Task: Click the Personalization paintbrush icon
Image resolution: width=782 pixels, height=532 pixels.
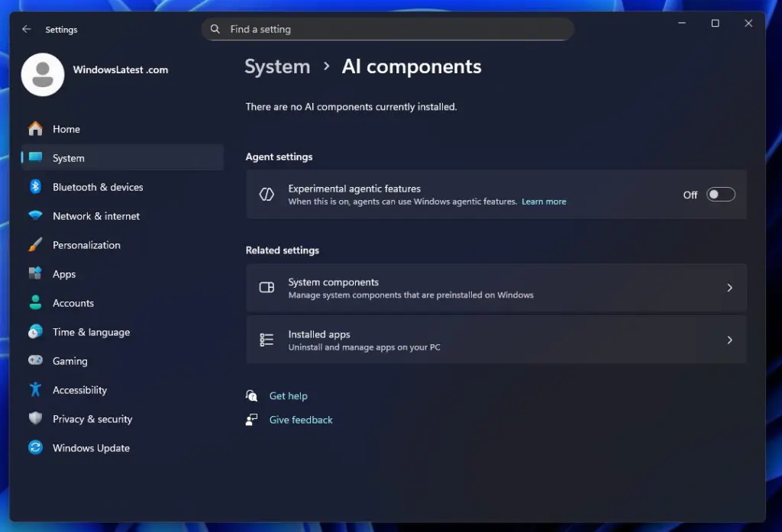Action: pos(35,245)
